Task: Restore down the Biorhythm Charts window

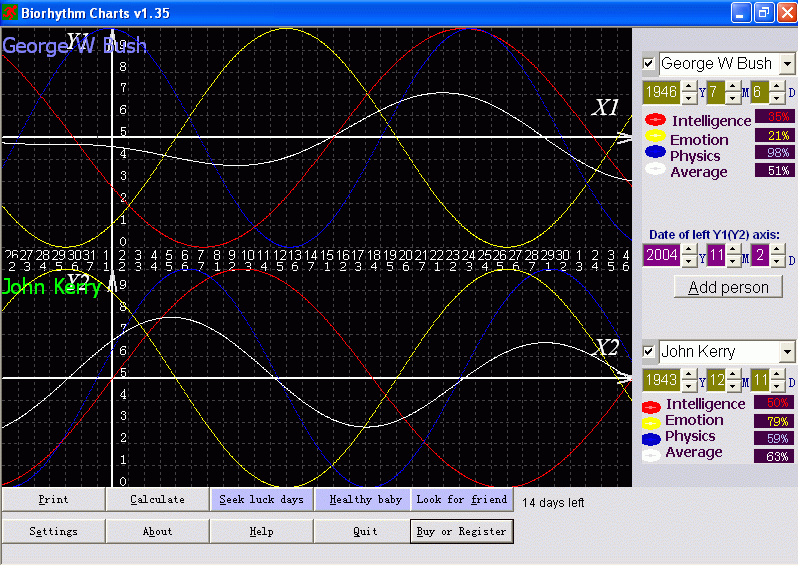Action: tap(764, 13)
